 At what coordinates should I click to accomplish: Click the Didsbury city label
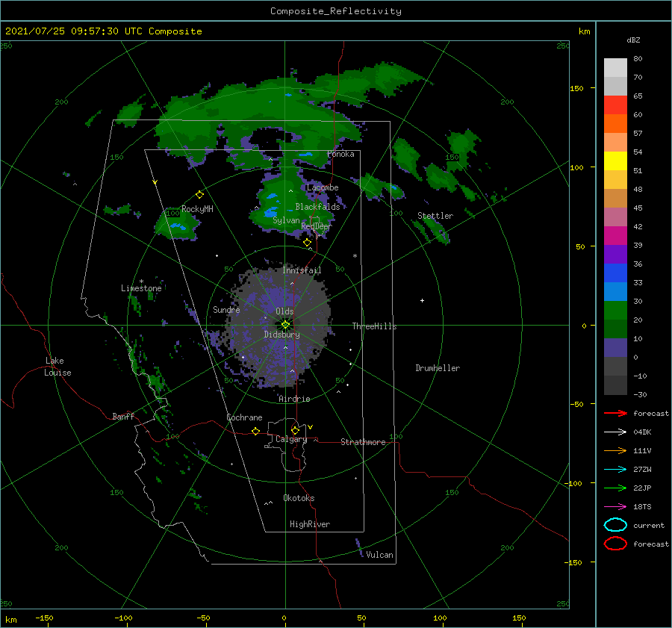coord(282,335)
